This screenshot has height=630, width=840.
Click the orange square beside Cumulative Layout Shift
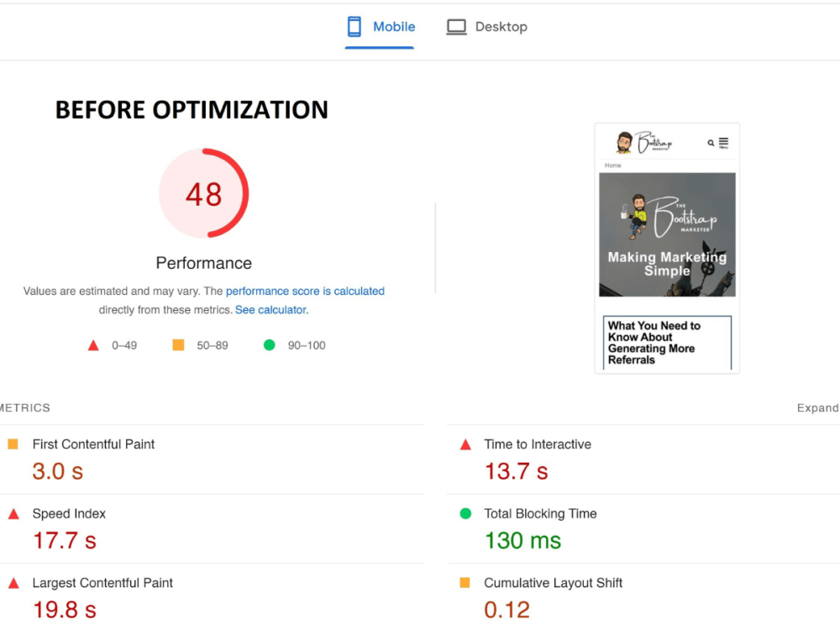click(465, 582)
